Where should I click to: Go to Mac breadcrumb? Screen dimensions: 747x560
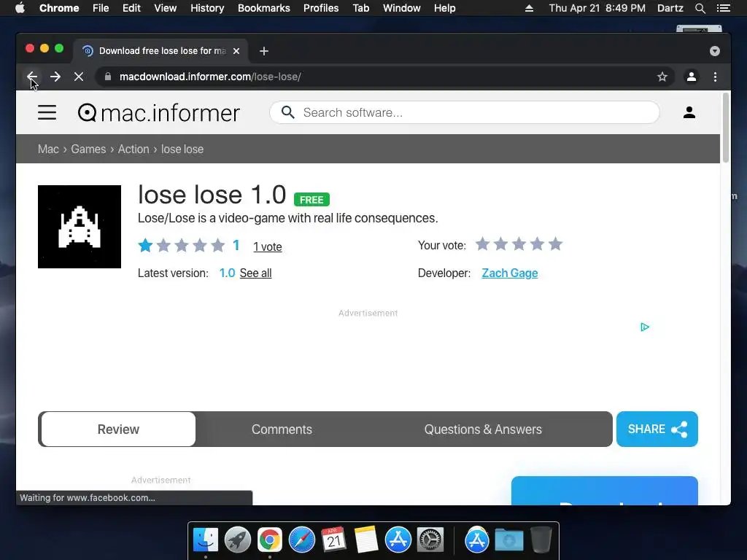click(48, 149)
